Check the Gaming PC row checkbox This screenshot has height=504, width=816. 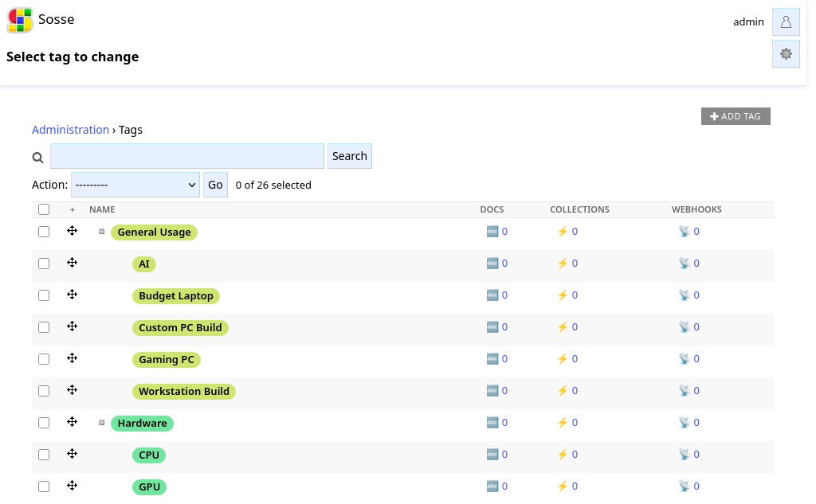coord(44,359)
